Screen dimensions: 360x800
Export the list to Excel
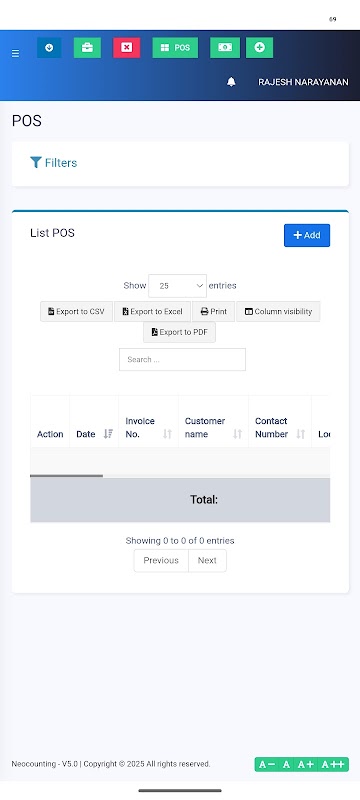(x=152, y=311)
